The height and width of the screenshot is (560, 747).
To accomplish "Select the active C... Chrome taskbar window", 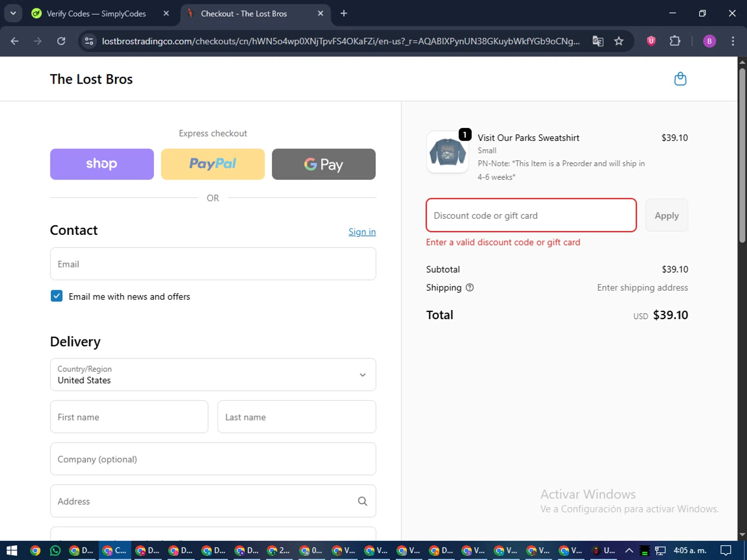I will point(115,551).
